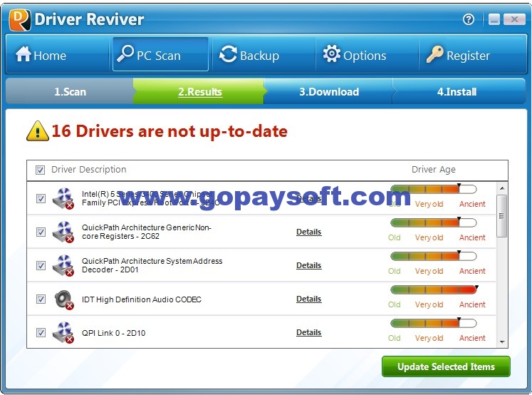Jump to the 4.Install step
Image resolution: width=532 pixels, height=395 pixels.
point(459,91)
